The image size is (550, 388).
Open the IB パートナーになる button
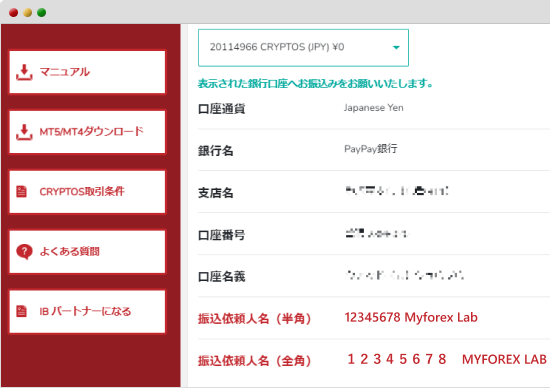[x=87, y=312]
